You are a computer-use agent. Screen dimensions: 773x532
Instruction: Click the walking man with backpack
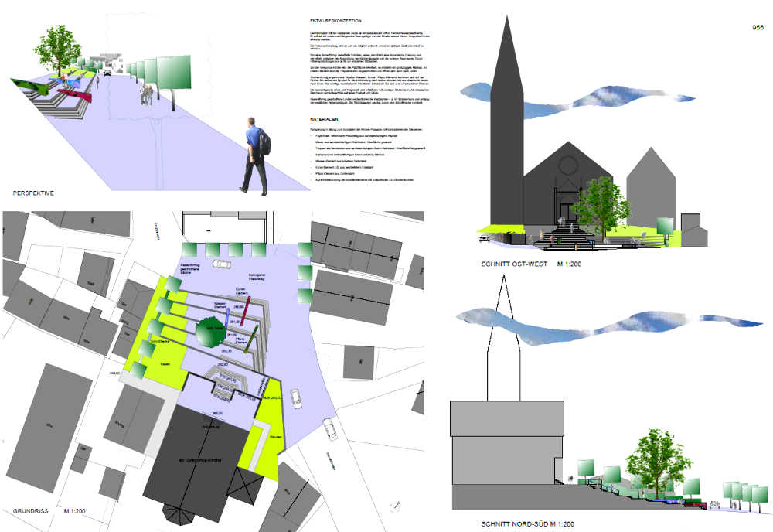254,155
